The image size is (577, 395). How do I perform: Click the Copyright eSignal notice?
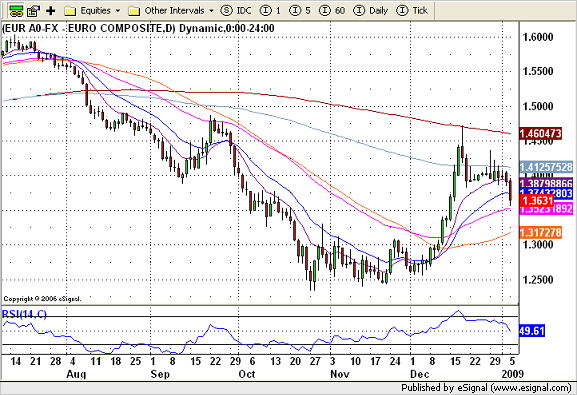click(x=42, y=299)
